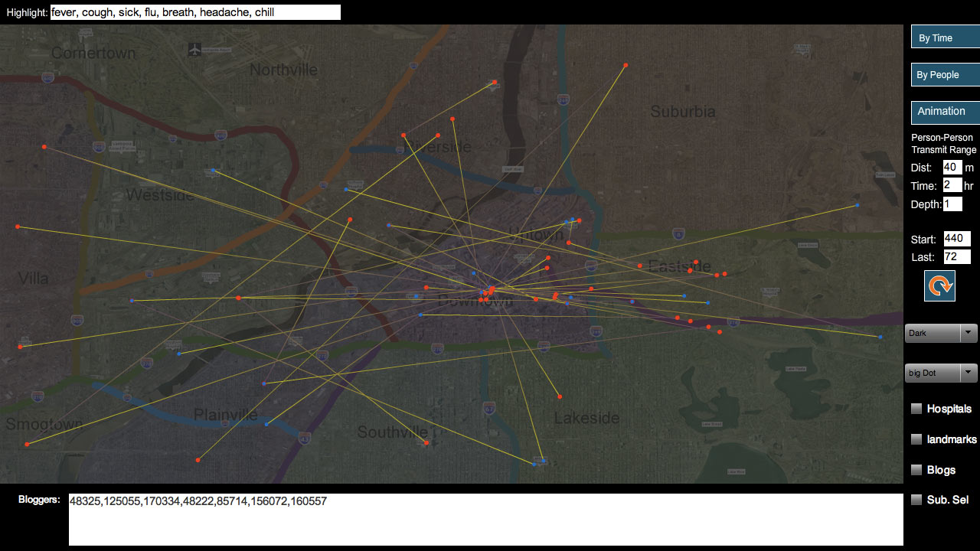Edit the Dist value field
The width and height of the screenshot is (980, 551).
click(x=952, y=167)
